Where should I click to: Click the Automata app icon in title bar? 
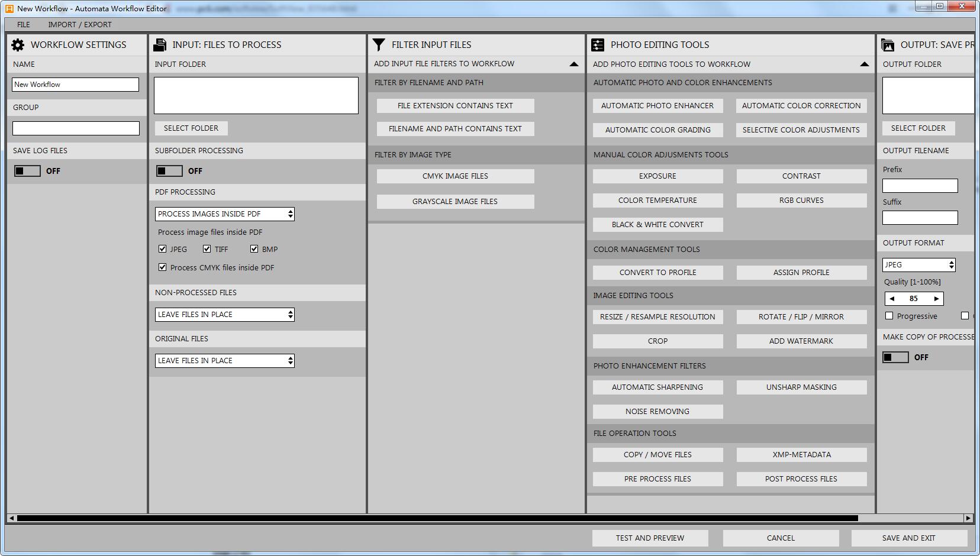coord(9,8)
